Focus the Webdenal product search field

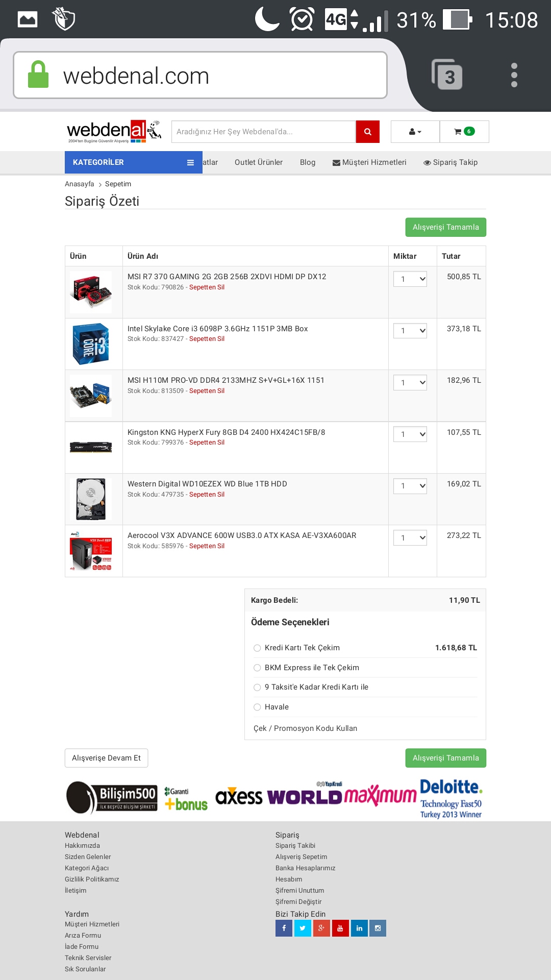(x=263, y=132)
